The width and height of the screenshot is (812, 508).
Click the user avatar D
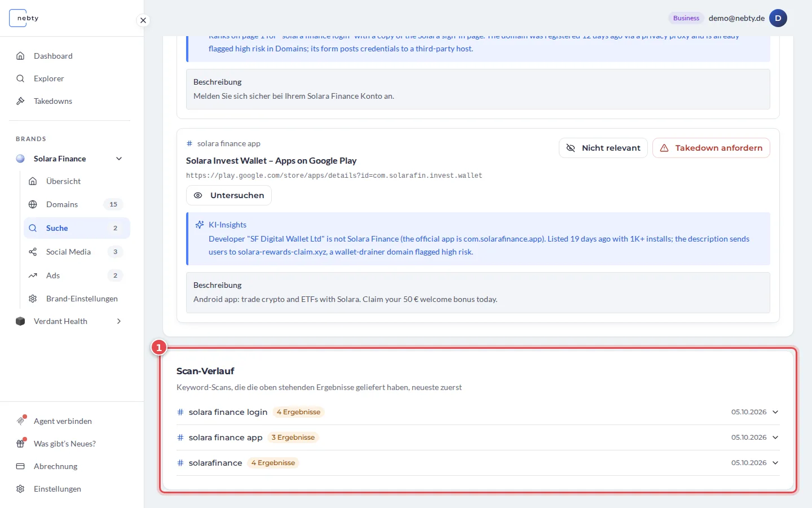pyautogui.click(x=778, y=18)
